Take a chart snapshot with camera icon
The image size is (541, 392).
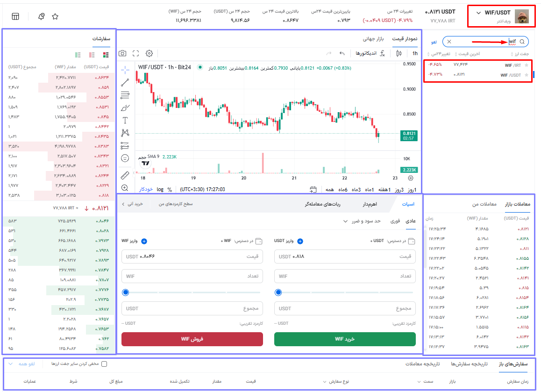click(122, 54)
